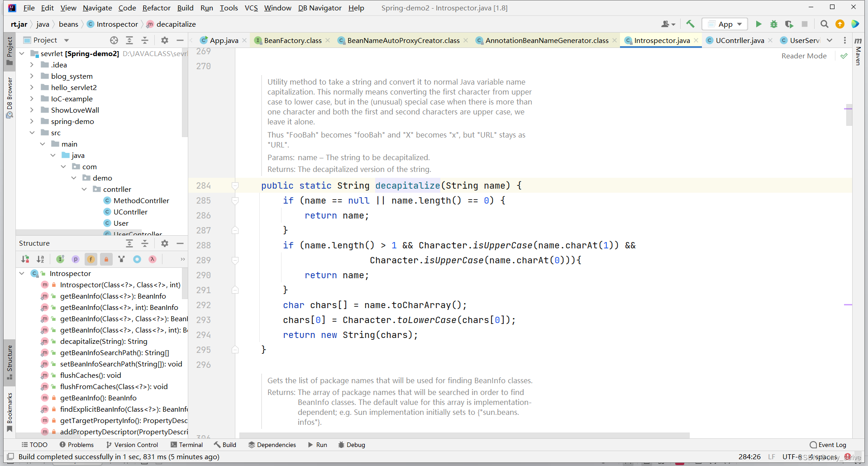Collapse the contrller package
Viewport: 868px width, 466px height.
[84, 189]
